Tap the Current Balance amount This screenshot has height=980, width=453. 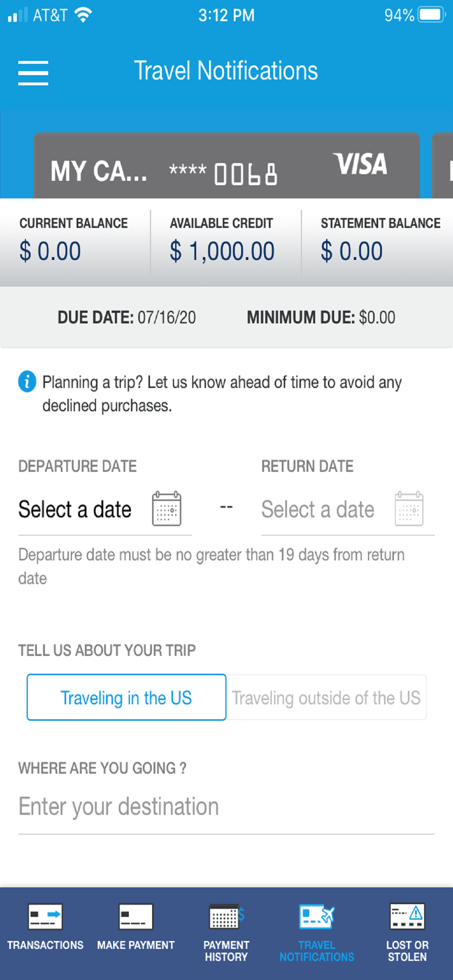pyautogui.click(x=50, y=251)
